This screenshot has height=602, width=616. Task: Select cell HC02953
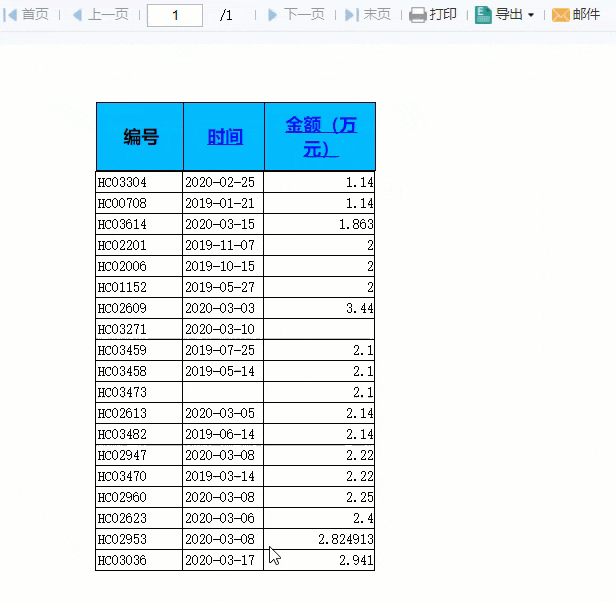point(139,540)
